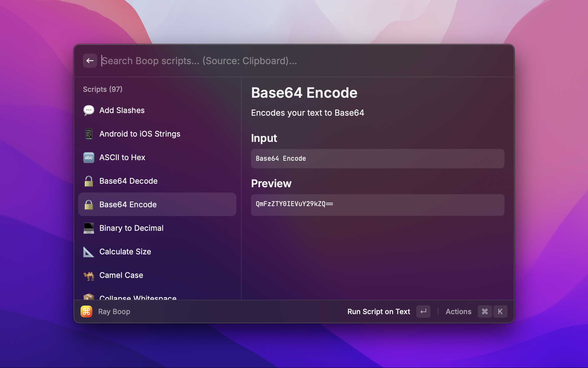Click the Input field showing Base64 Encode

point(377,158)
